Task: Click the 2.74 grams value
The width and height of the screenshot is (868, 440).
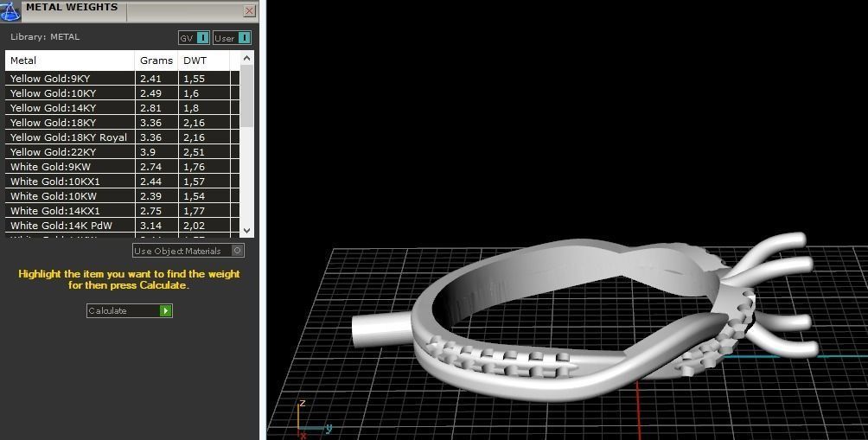Action: pos(150,167)
